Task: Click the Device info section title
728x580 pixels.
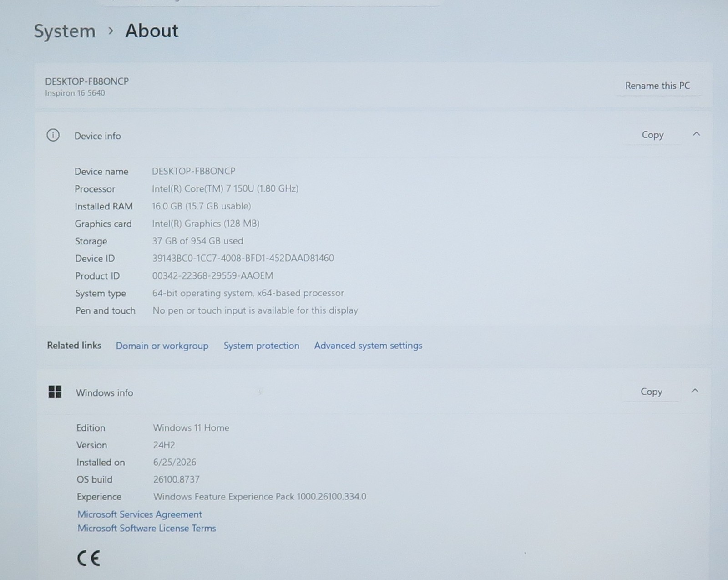Action: click(x=98, y=136)
